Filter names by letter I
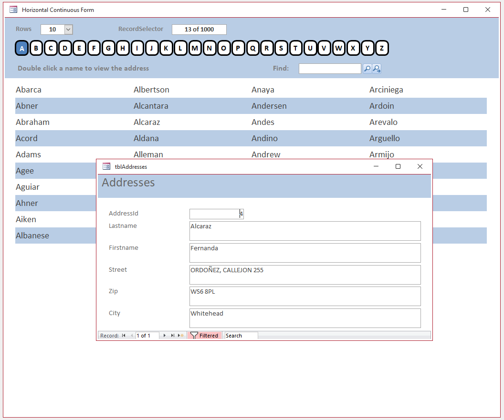This screenshot has height=420, width=504. coord(137,48)
